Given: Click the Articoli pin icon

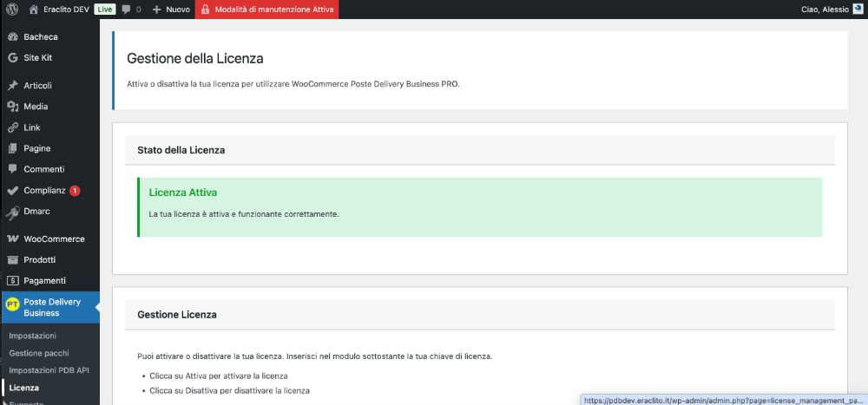Looking at the screenshot, I should (12, 86).
